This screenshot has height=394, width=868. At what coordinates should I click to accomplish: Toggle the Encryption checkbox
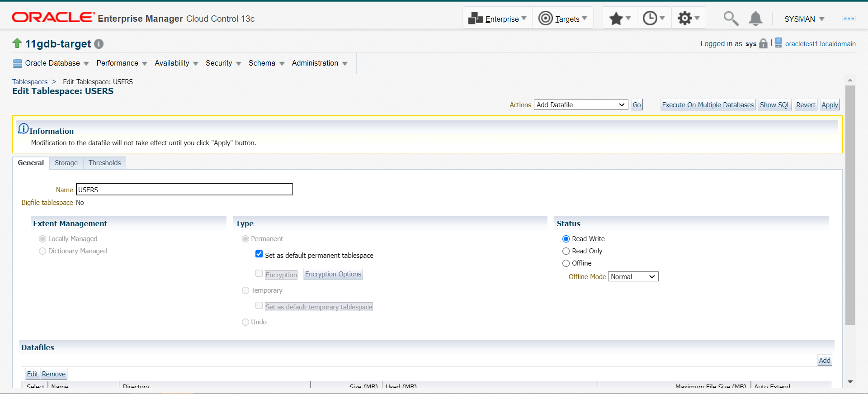point(259,273)
